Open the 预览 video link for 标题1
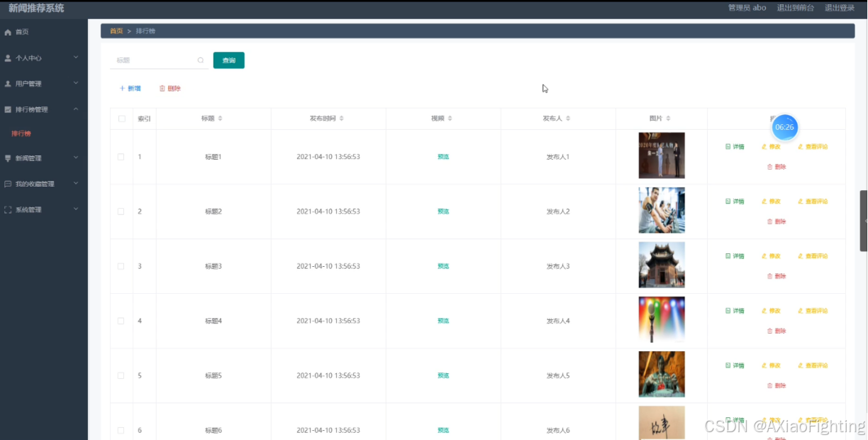 coord(443,157)
